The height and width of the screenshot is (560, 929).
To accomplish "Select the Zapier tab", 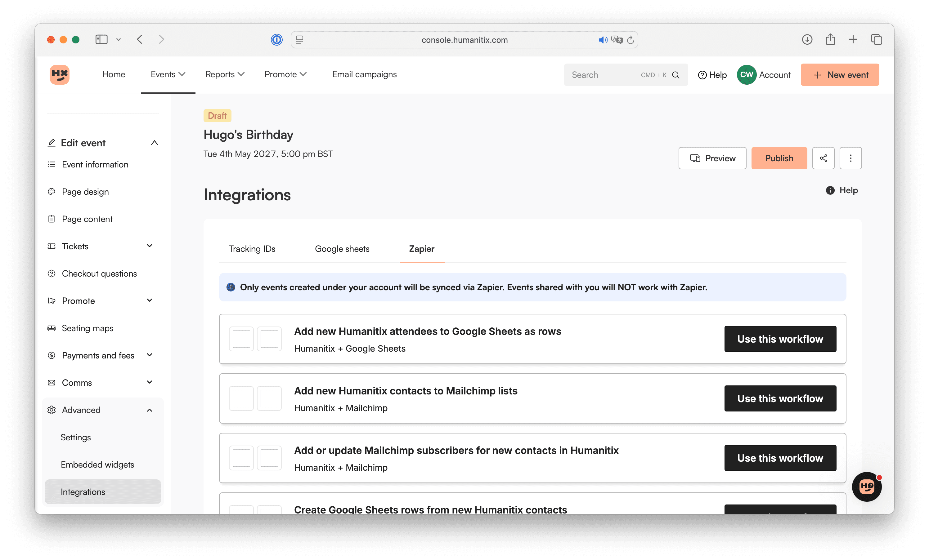I will pos(421,249).
